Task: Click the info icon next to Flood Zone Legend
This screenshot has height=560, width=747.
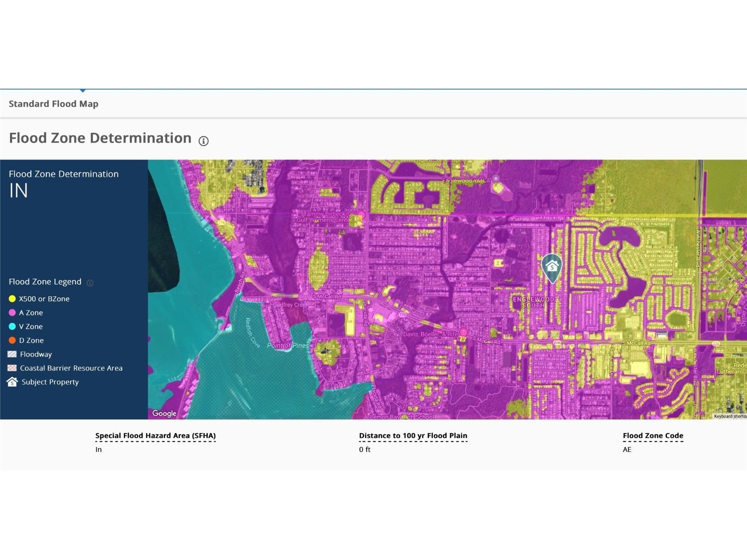Action: 90,283
